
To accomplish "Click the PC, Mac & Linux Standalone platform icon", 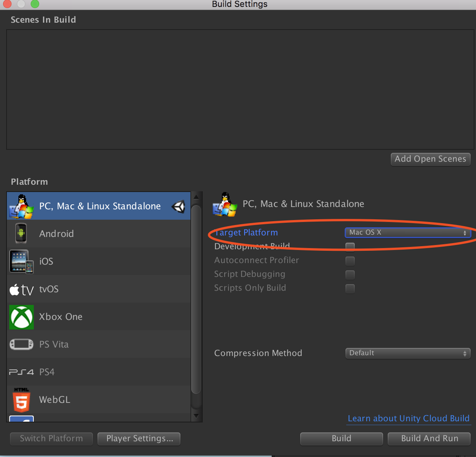I will coord(21,206).
